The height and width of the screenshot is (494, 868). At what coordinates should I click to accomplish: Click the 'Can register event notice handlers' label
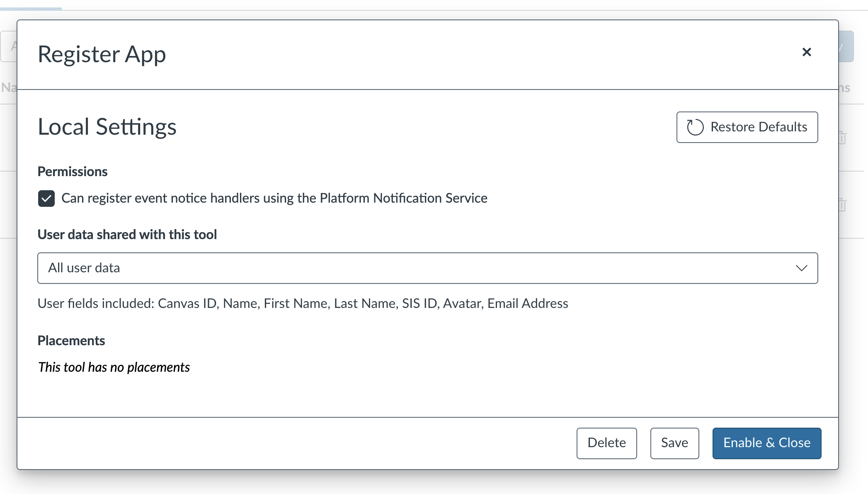(x=274, y=198)
